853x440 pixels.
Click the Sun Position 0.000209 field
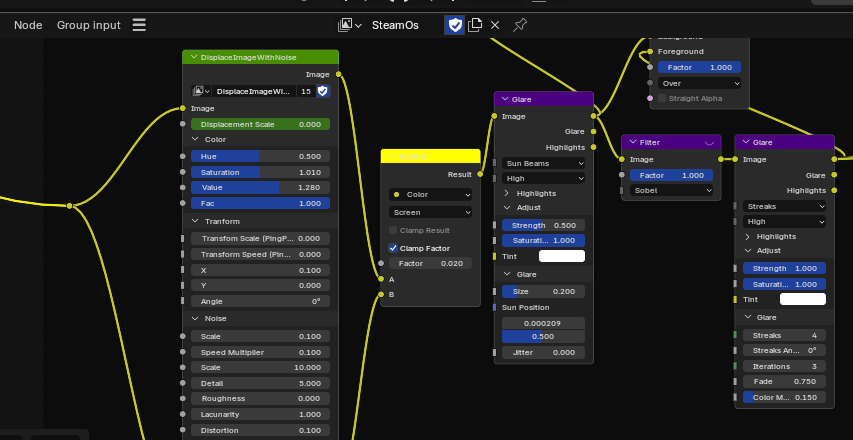pos(543,324)
